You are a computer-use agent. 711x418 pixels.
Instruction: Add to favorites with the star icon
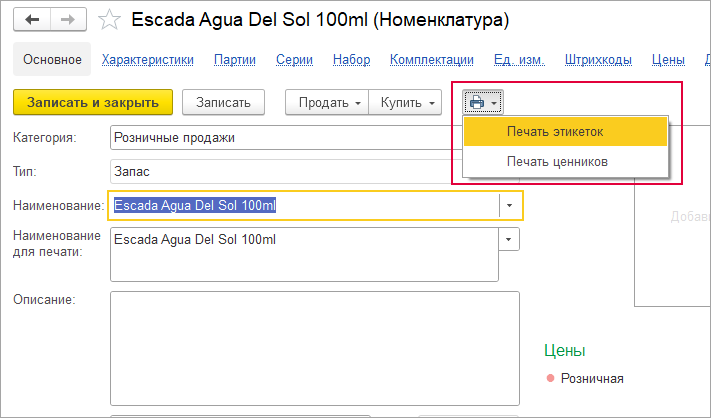[109, 20]
